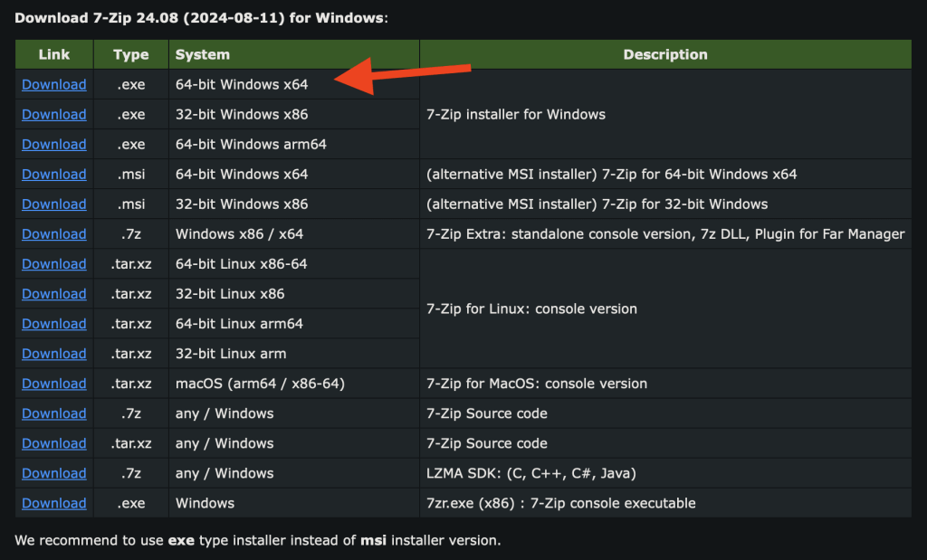Download the macOS console version .tar.xz
This screenshot has width=927, height=560.
[x=54, y=384]
